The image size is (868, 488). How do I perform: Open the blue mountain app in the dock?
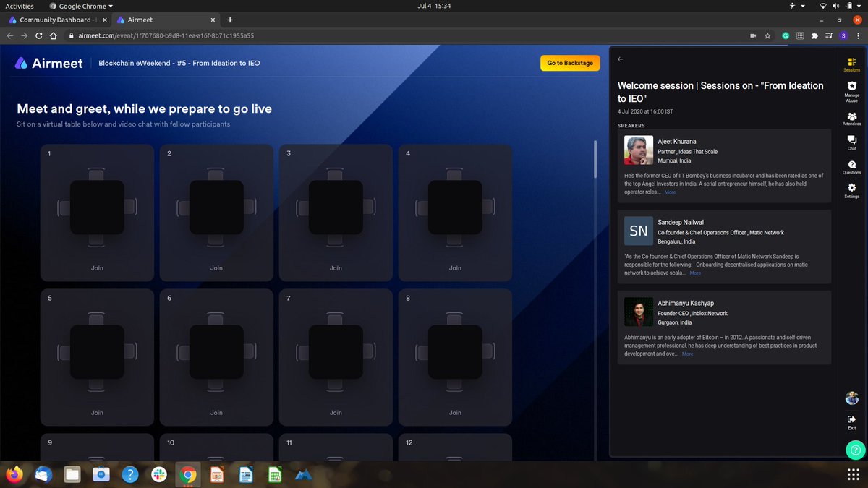coord(303,474)
